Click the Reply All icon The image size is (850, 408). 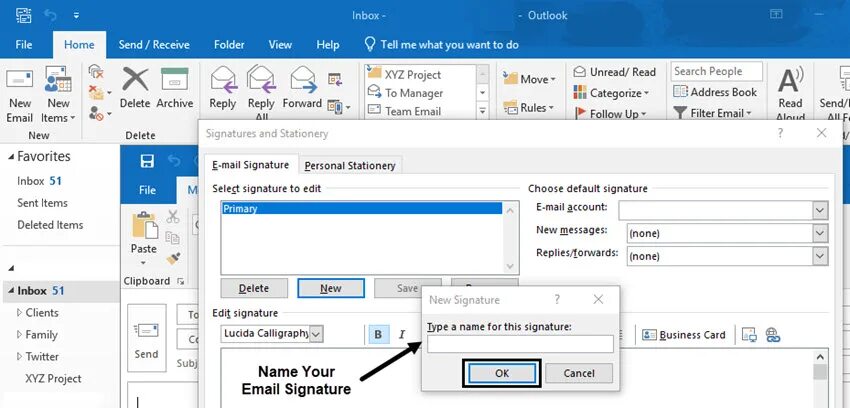coord(261,79)
